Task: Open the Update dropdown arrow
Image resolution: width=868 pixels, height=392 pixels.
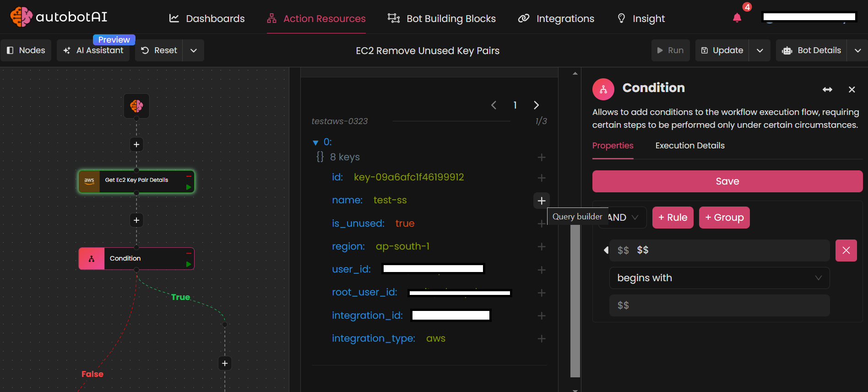Action: [x=760, y=50]
